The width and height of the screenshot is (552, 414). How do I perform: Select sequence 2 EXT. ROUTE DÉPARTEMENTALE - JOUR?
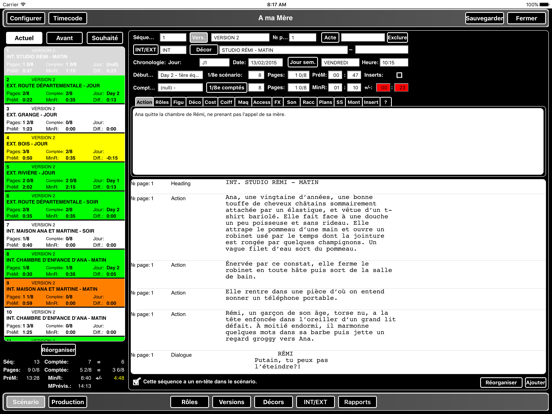click(x=64, y=90)
